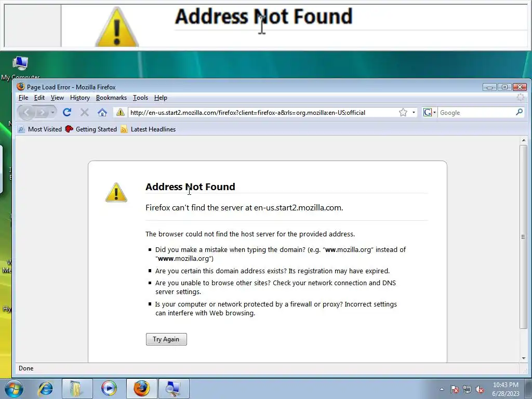Open the File menu

coord(23,98)
